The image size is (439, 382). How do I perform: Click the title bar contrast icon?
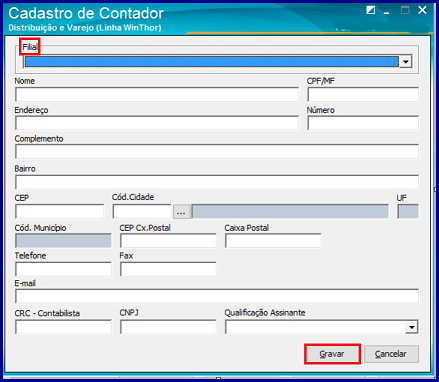[370, 10]
